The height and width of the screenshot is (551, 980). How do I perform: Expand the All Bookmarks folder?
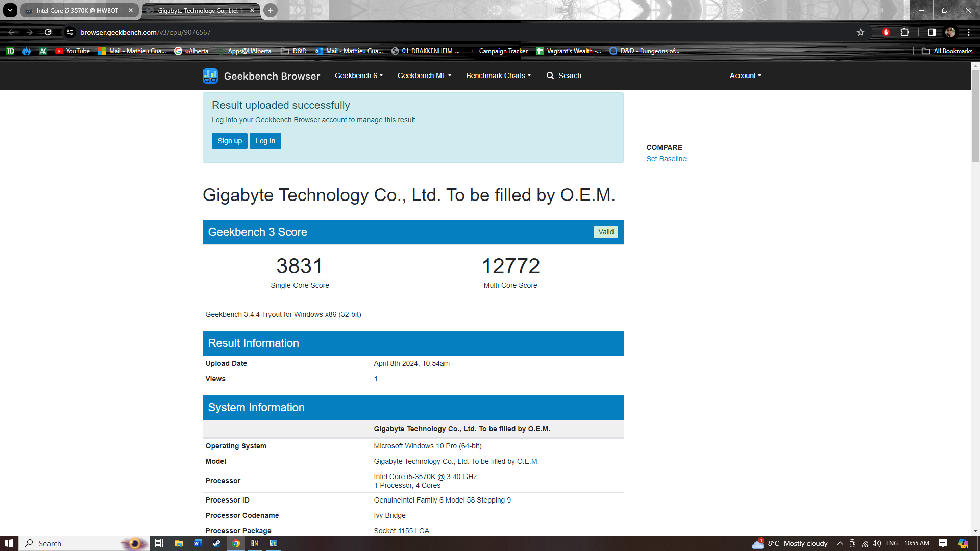(x=947, y=51)
